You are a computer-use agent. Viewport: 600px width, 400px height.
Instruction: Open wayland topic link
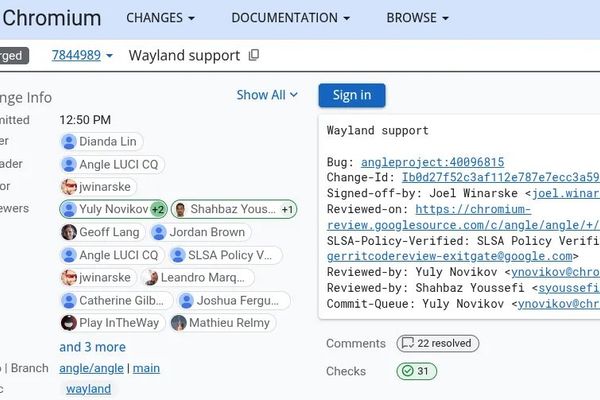point(88,389)
